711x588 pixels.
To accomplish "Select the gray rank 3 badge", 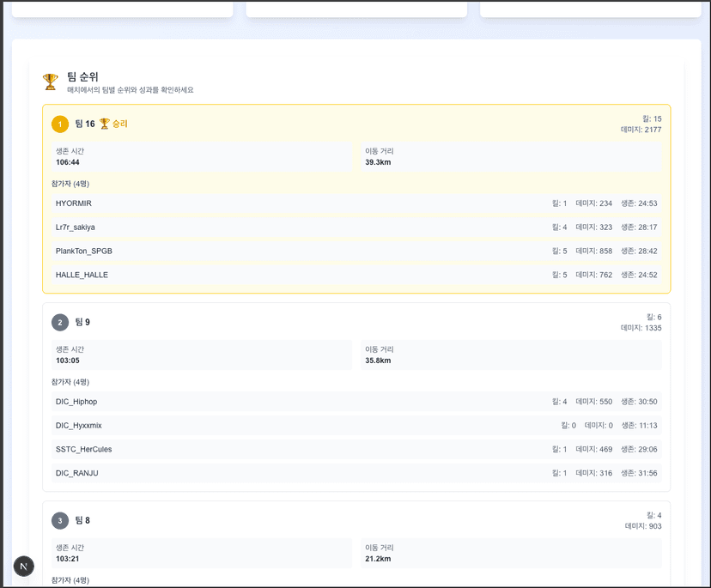I will [x=60, y=521].
